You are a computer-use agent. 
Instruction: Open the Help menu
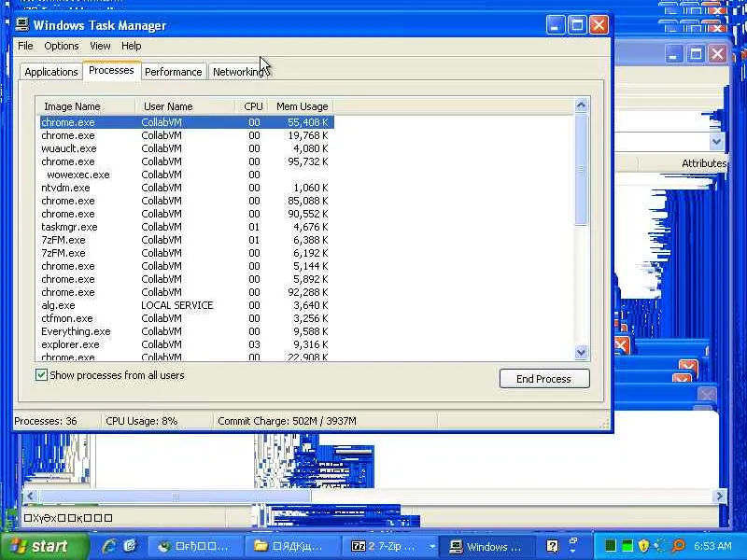[x=131, y=46]
